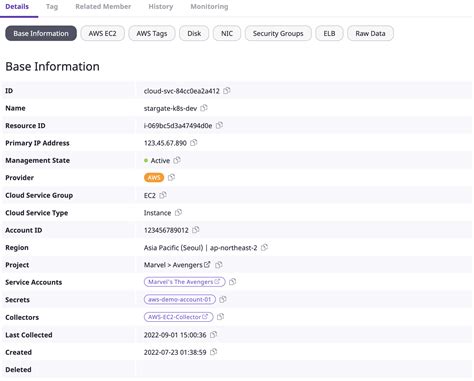Copy the ID value cloud-svc-84cc0ea2a412

(x=227, y=91)
